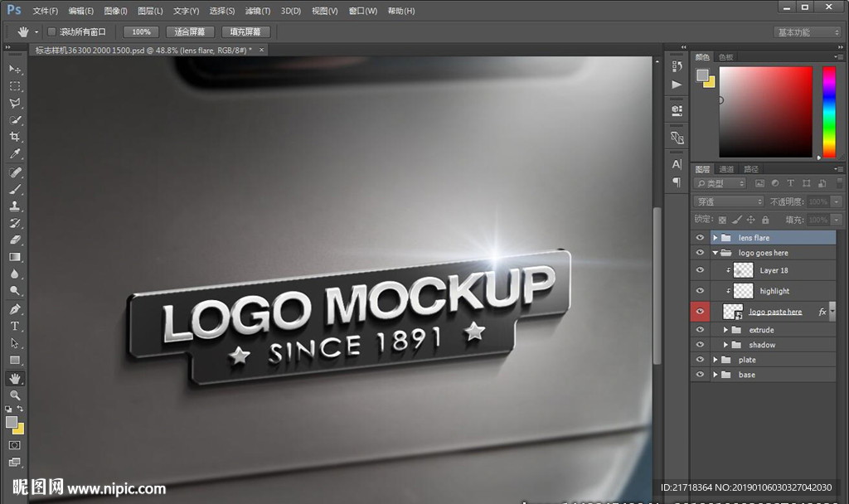Viewport: 849px width, 504px height.
Task: Select the Hand tool in toolbox
Action: click(15, 378)
